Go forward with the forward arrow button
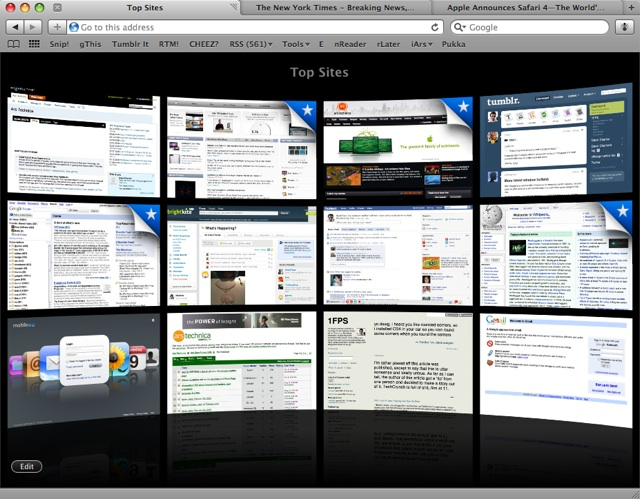The image size is (640, 499). coord(33,27)
